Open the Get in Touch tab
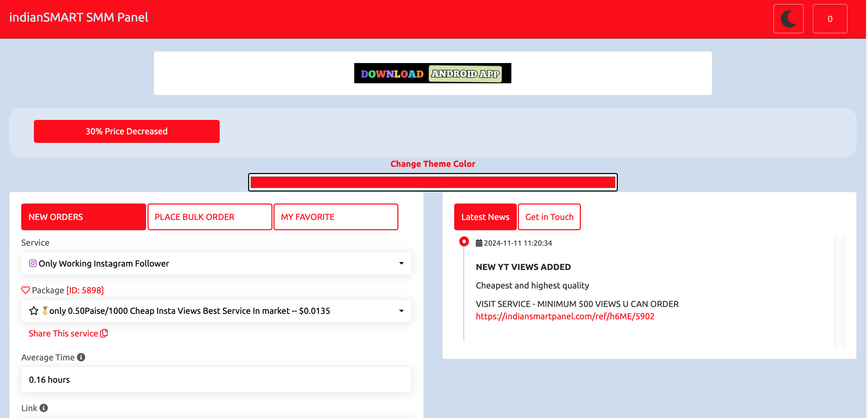 point(549,217)
